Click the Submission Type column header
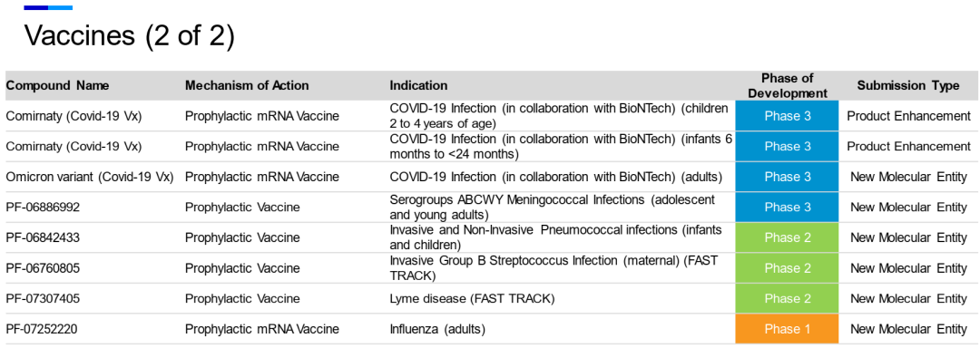The width and height of the screenshot is (980, 348). [908, 86]
